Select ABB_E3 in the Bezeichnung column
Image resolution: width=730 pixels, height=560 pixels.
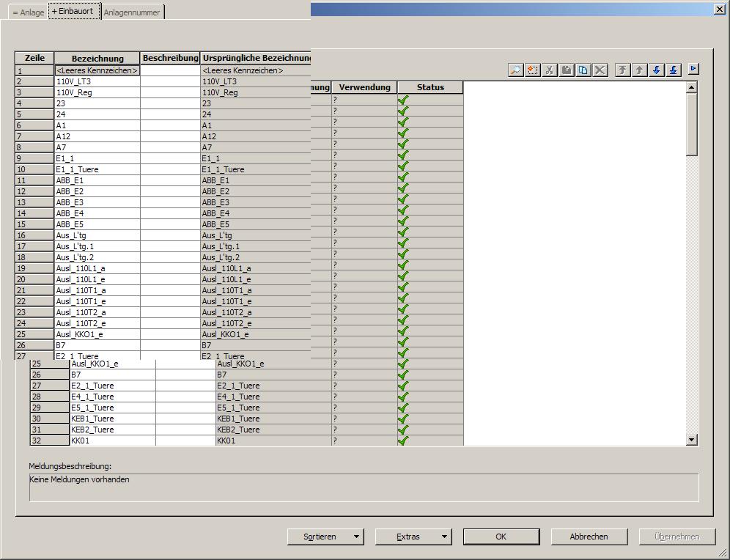pos(97,202)
